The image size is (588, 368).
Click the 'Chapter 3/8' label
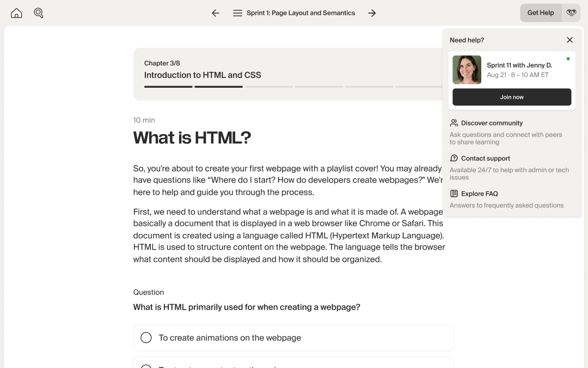[x=162, y=63]
